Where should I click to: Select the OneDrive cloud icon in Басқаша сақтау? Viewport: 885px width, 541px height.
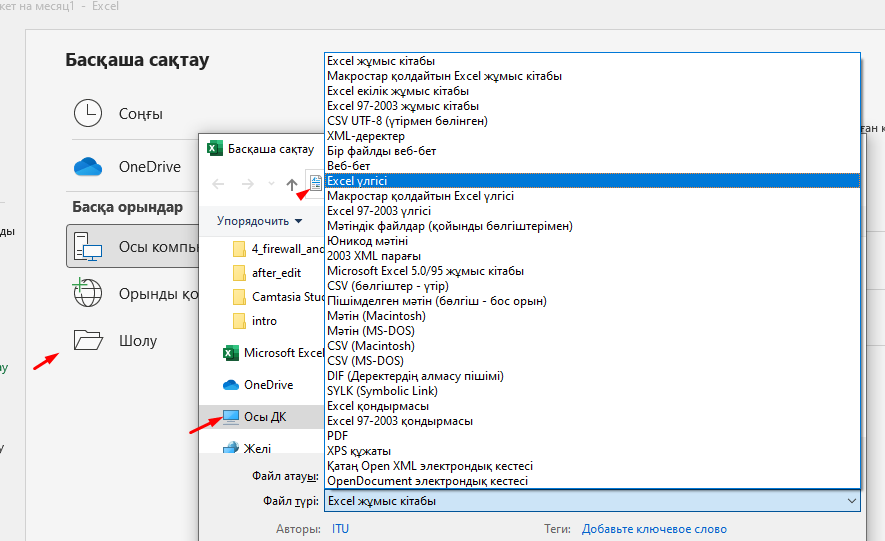88,167
